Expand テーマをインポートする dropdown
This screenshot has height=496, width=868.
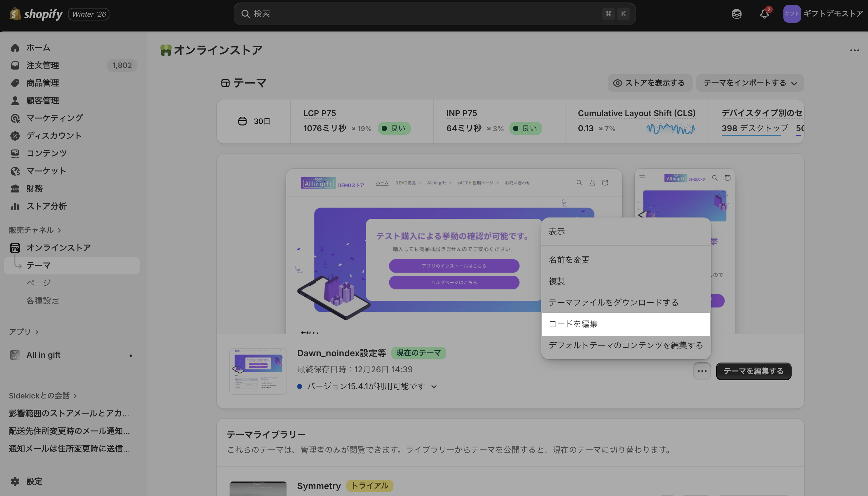tap(750, 83)
